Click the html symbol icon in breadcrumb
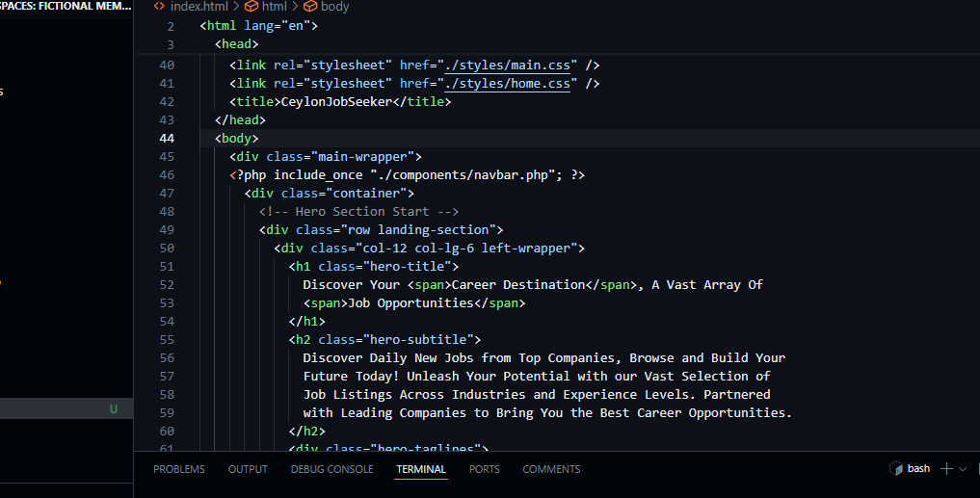Viewport: 980px width, 498px height. 252,7
